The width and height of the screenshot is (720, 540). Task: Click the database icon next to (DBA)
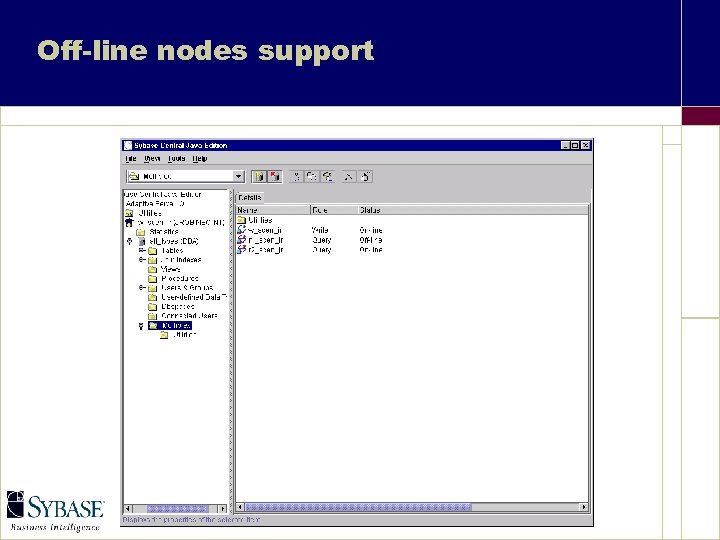coord(142,242)
